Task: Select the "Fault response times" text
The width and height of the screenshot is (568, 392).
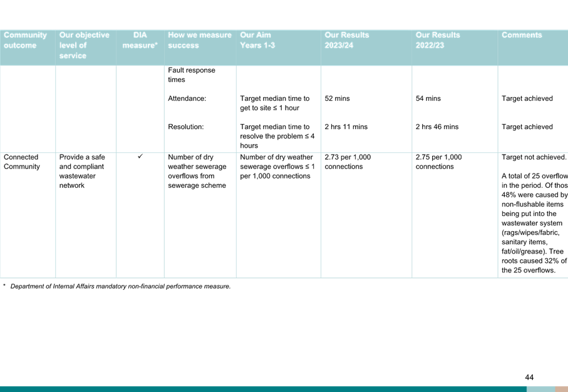Action: (x=191, y=75)
